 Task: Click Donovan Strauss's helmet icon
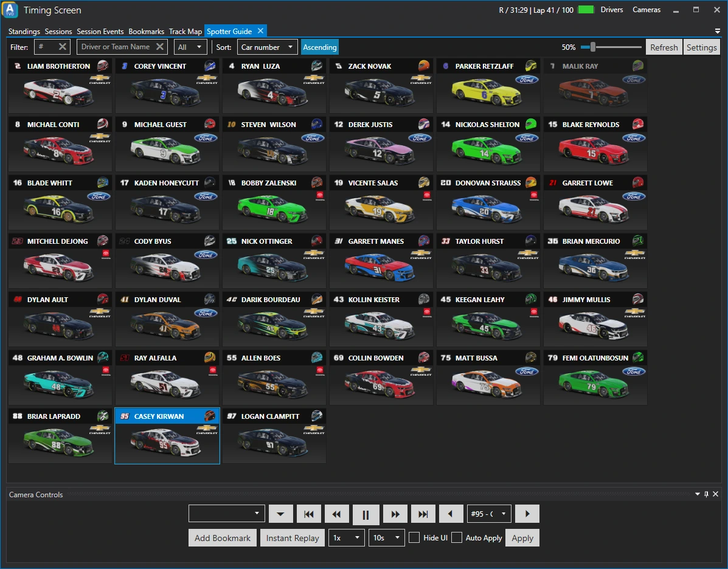(x=531, y=182)
